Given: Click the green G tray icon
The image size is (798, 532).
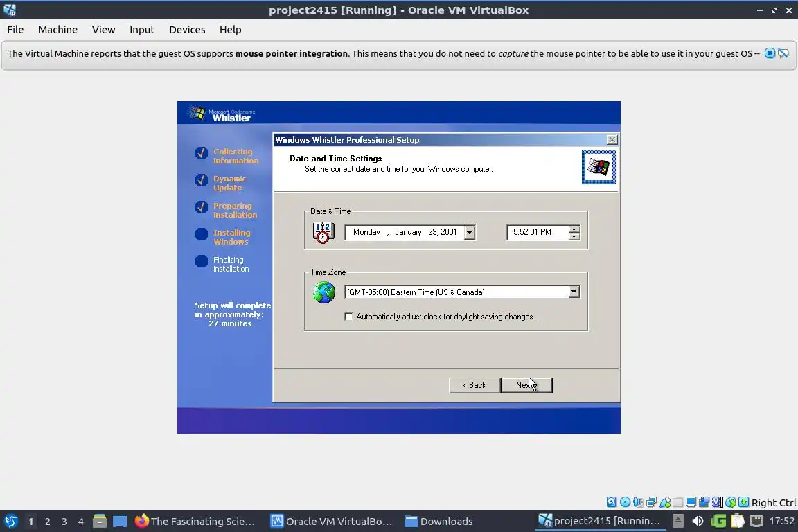Looking at the screenshot, I should tap(718, 522).
